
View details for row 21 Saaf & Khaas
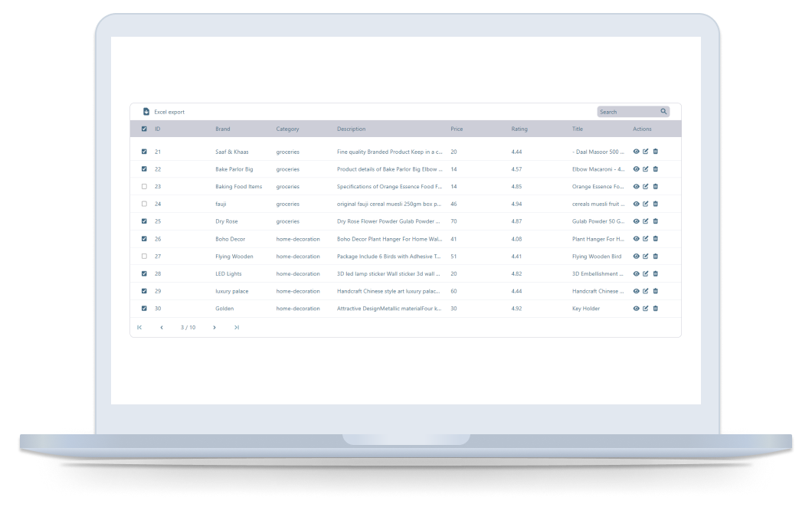coord(637,152)
